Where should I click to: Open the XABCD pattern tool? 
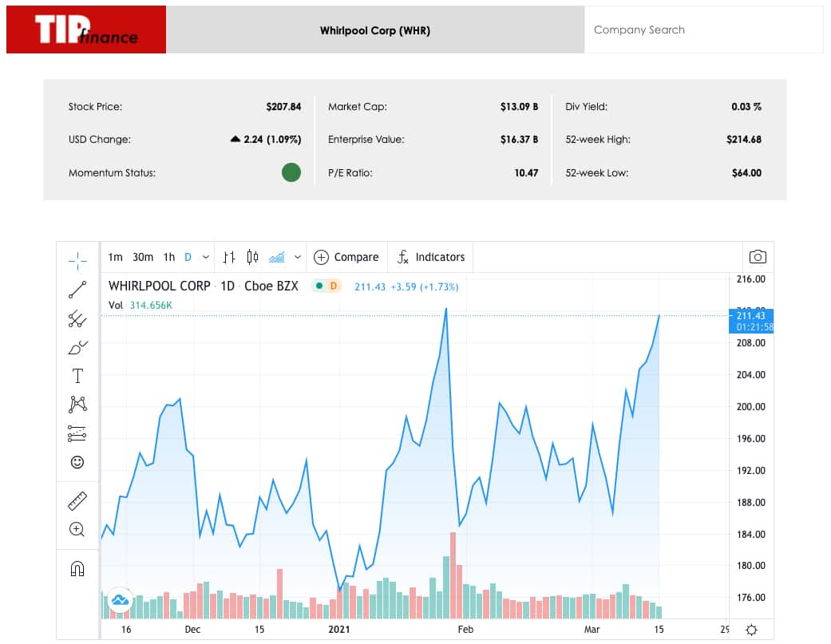77,405
